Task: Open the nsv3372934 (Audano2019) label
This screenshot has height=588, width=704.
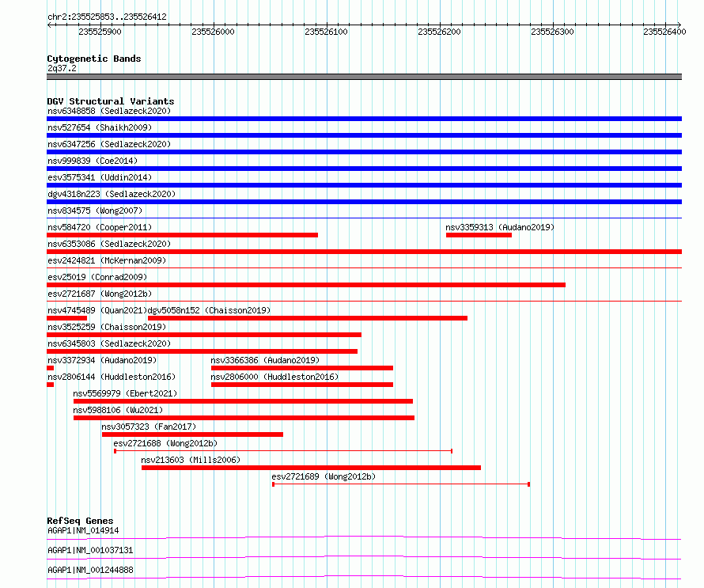Action: [102, 360]
